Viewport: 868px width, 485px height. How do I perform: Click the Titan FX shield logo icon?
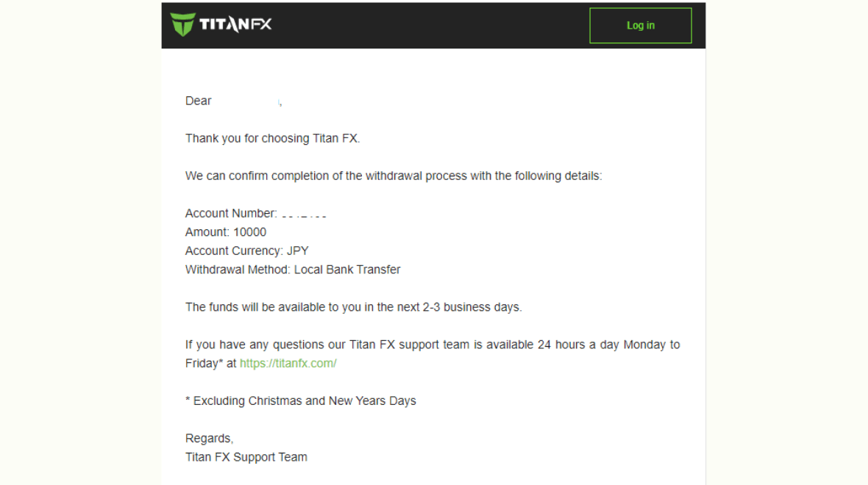click(182, 24)
